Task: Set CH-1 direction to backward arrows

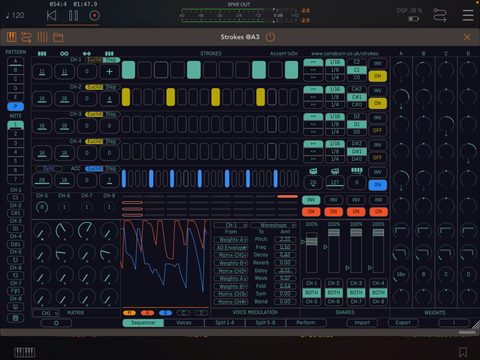Action: click(x=313, y=70)
